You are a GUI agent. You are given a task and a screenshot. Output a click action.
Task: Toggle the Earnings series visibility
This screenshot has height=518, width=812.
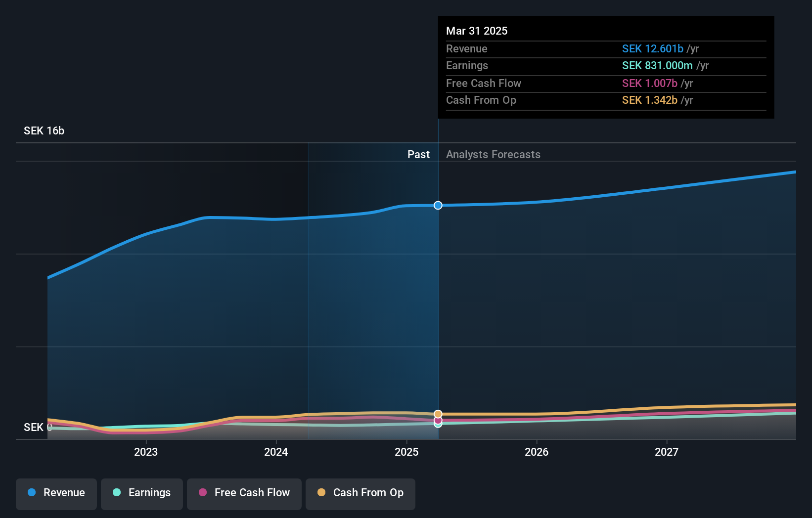(141, 493)
